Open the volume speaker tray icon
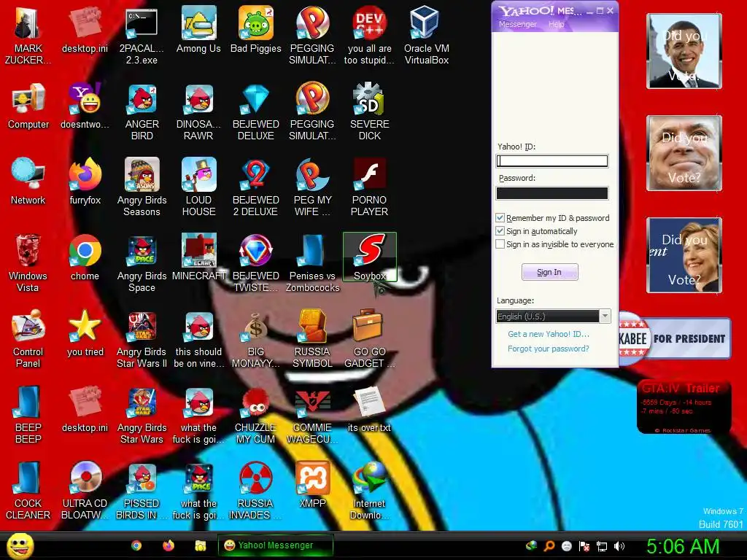 pyautogui.click(x=619, y=546)
